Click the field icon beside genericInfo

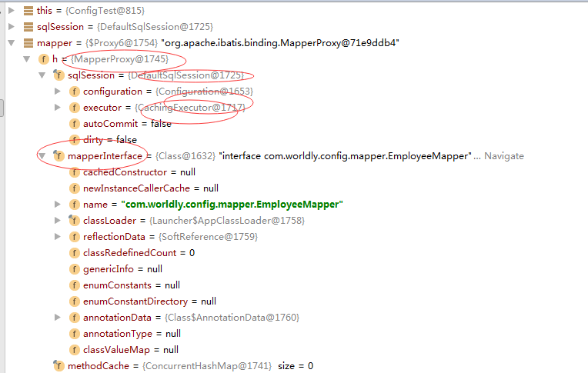(x=75, y=269)
